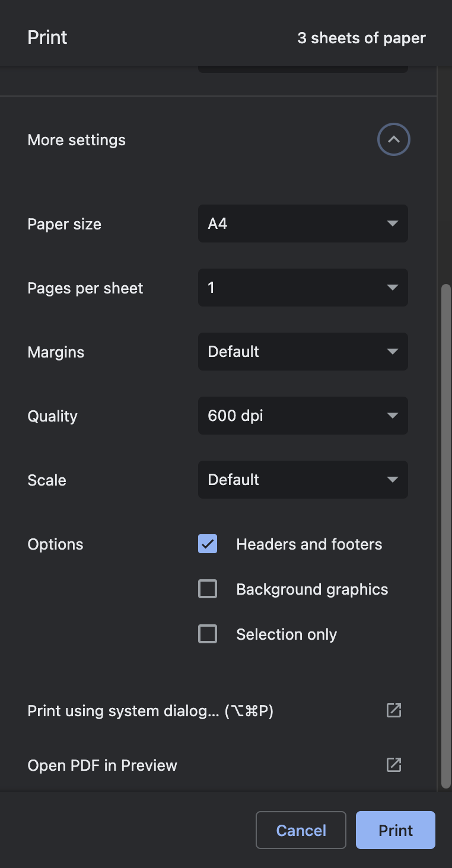
Task: Click the Selection only label text
Action: tap(287, 634)
